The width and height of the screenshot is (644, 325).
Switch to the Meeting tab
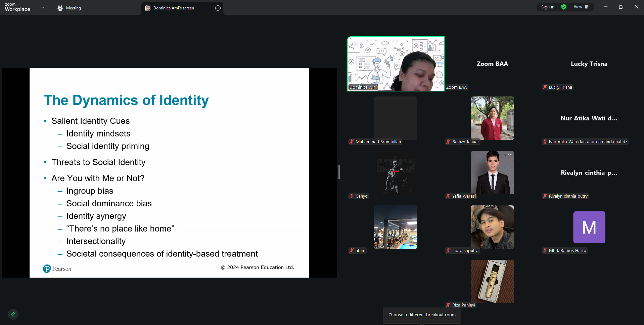tap(69, 8)
